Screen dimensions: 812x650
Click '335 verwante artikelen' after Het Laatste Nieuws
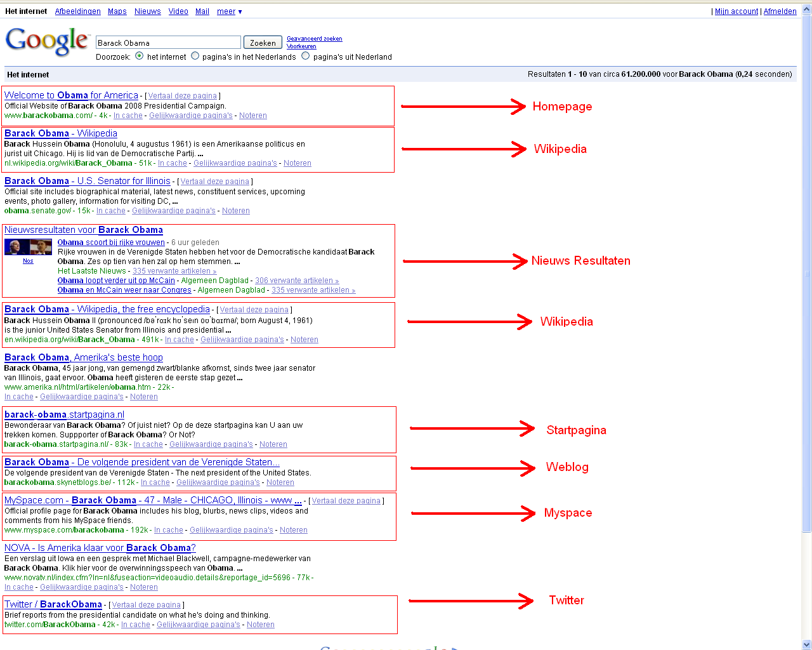point(174,271)
